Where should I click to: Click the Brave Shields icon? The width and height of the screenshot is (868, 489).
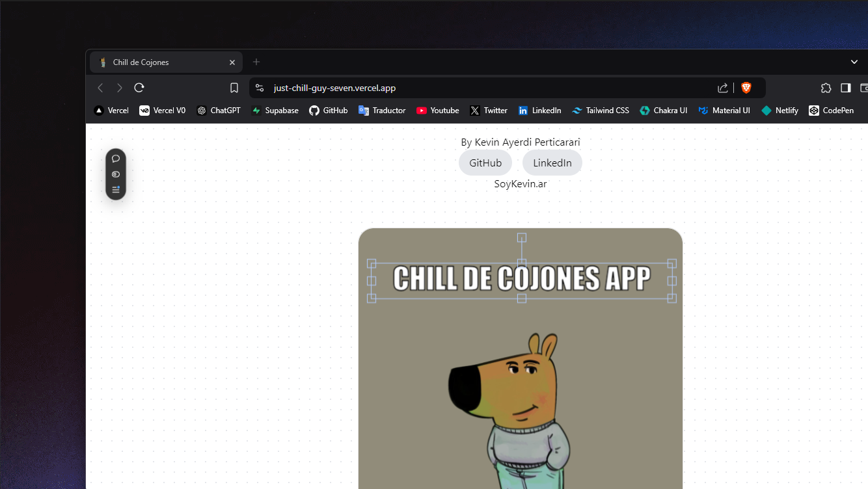click(x=746, y=87)
